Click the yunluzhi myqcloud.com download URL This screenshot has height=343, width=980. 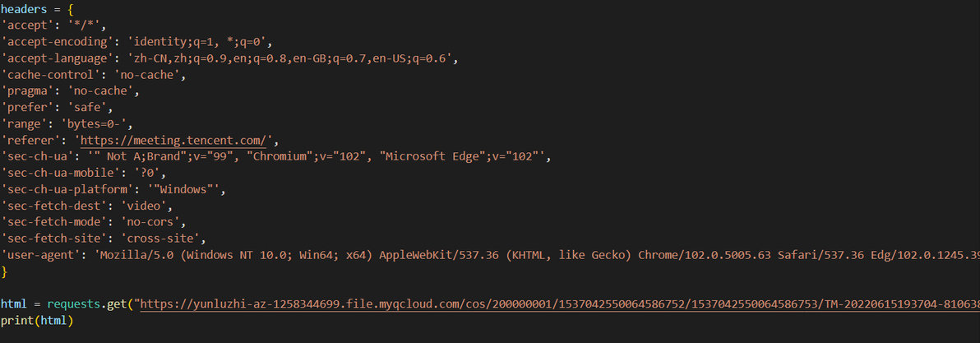coord(561,304)
